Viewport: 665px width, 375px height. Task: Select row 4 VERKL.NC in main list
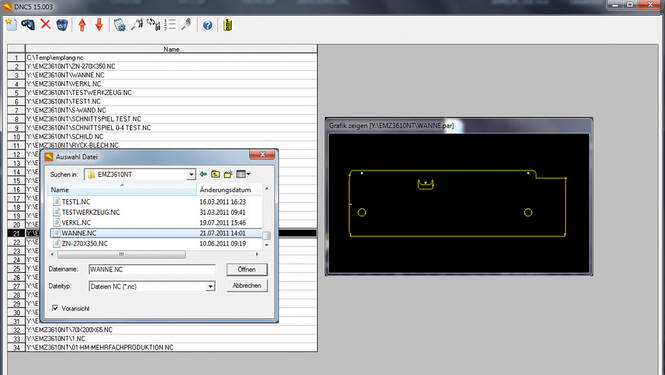[171, 84]
